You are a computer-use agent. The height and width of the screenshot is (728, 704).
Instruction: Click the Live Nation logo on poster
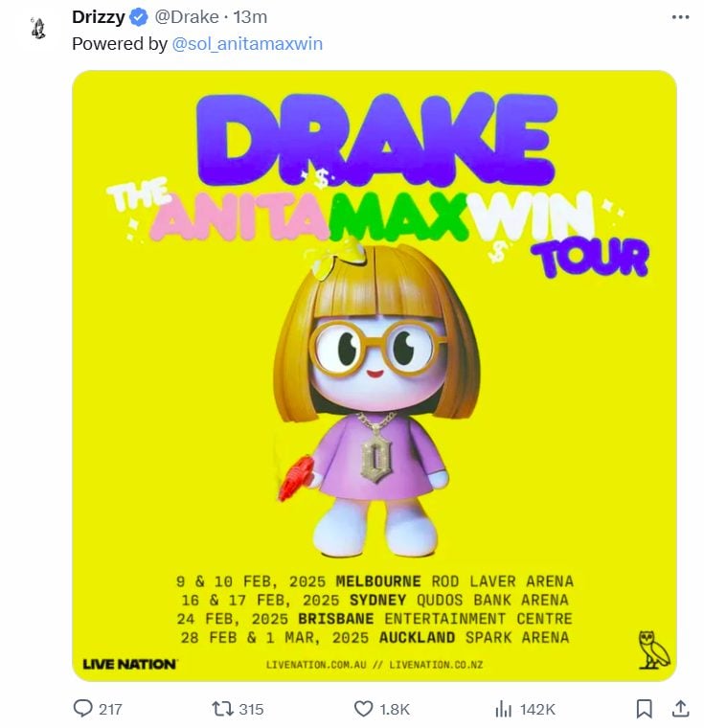pyautogui.click(x=129, y=664)
